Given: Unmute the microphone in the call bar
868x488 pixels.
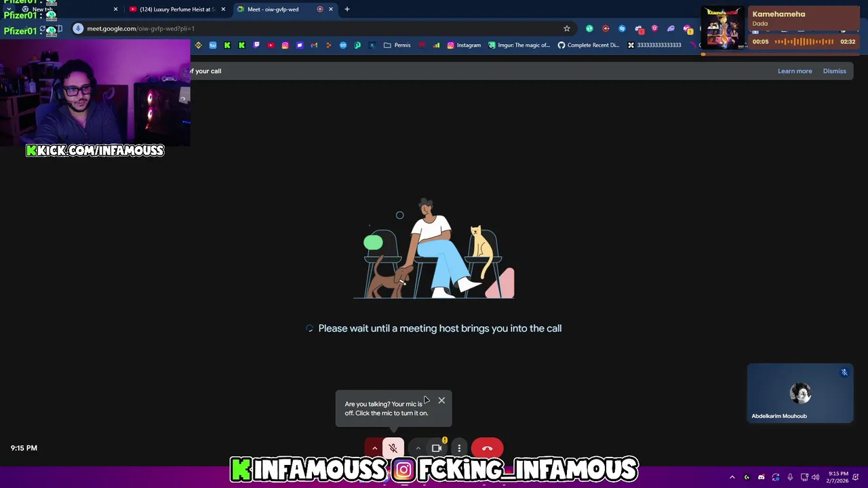Looking at the screenshot, I should point(393,448).
